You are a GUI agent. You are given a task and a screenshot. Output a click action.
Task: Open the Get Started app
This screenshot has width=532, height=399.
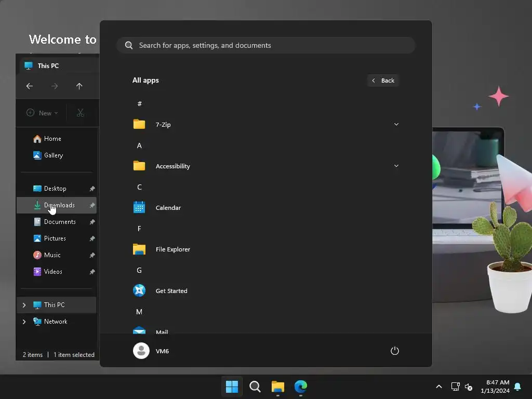(x=265, y=291)
